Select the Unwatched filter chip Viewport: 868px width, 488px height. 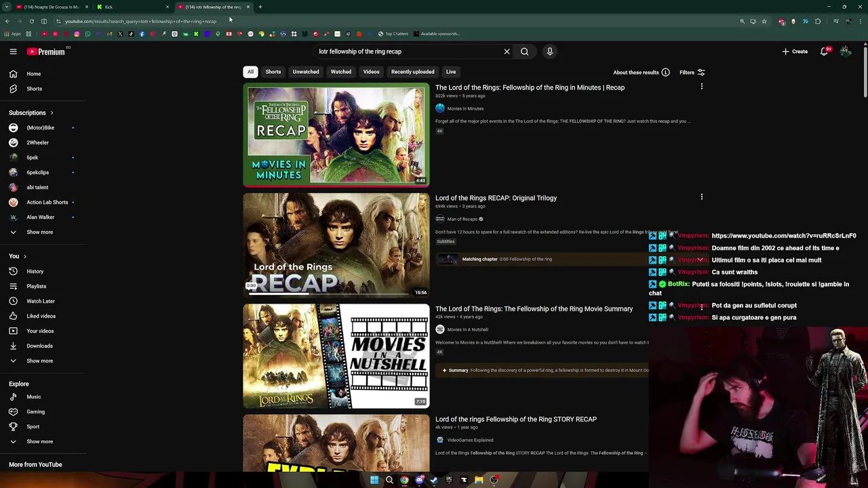[306, 72]
